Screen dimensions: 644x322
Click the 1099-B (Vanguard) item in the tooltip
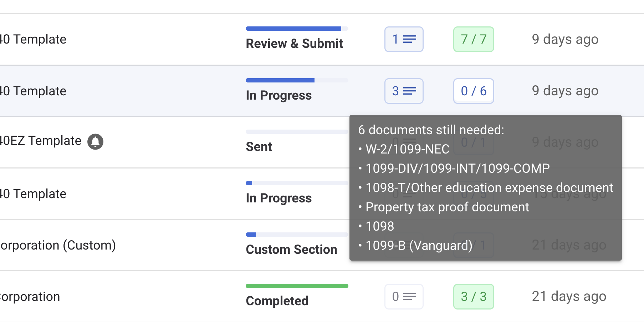coord(419,246)
